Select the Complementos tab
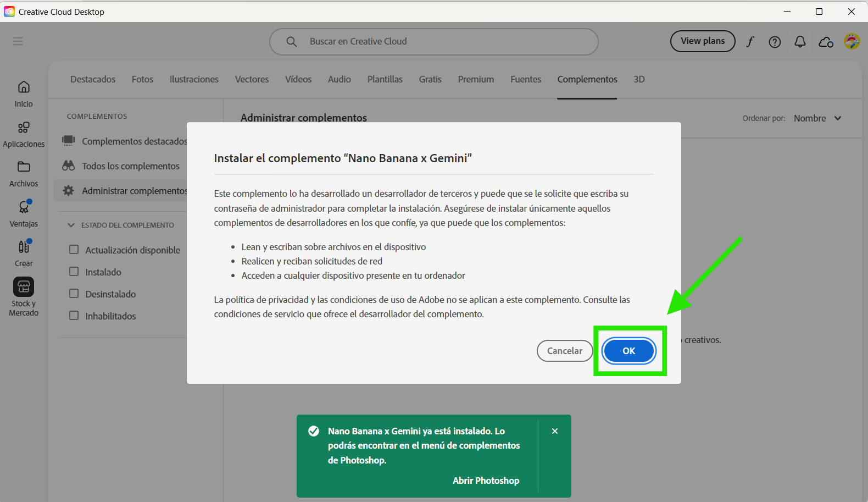Viewport: 868px width, 502px height. pyautogui.click(x=587, y=79)
